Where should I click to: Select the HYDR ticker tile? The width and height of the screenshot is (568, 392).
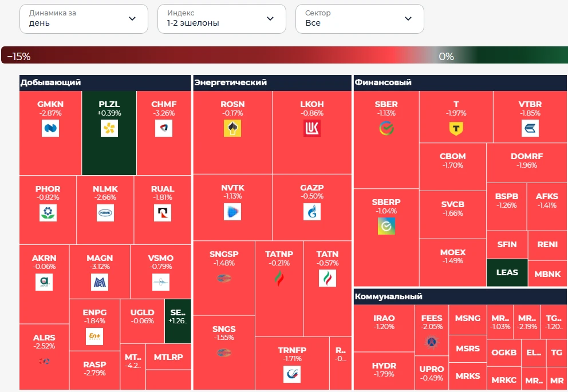(384, 371)
